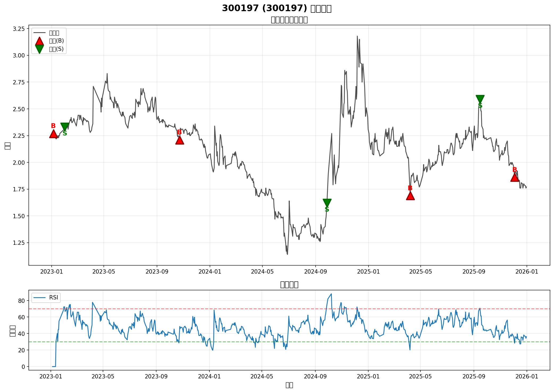The height and width of the screenshot is (392, 554).
Task: Click the 3.25 y-axis tick label
Action: (19, 29)
